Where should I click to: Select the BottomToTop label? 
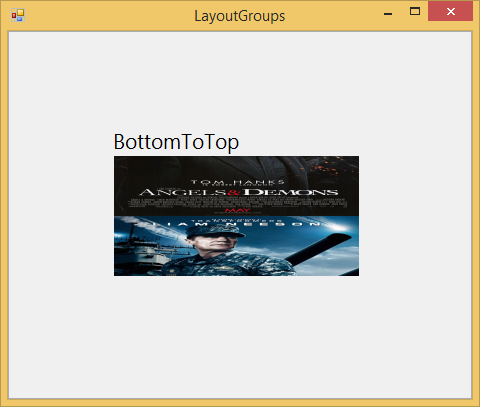tap(176, 142)
